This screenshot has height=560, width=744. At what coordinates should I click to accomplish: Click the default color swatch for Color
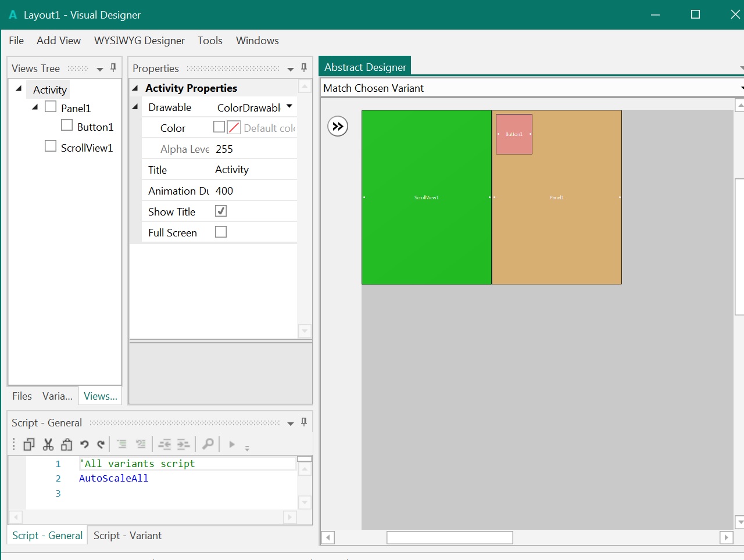(x=234, y=128)
